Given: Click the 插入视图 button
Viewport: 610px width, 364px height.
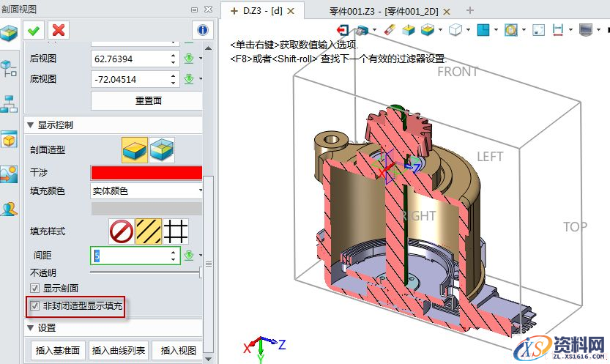Looking at the screenshot, I should tap(177, 351).
